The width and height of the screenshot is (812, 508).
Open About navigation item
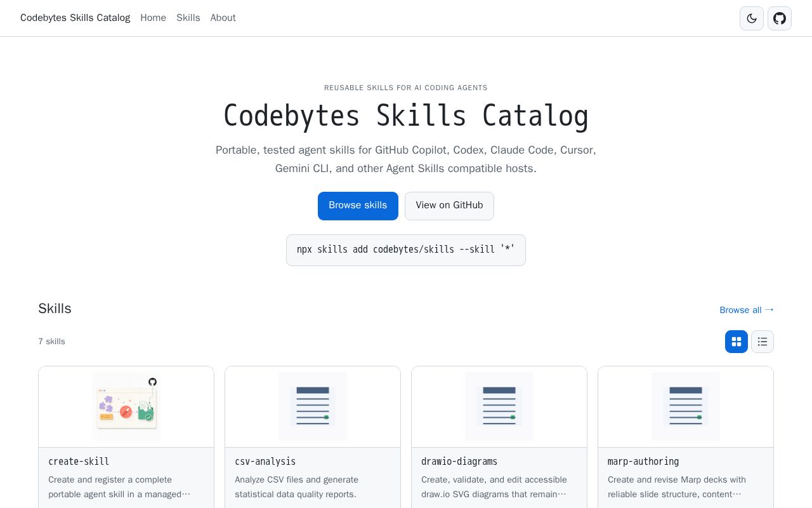tap(223, 18)
